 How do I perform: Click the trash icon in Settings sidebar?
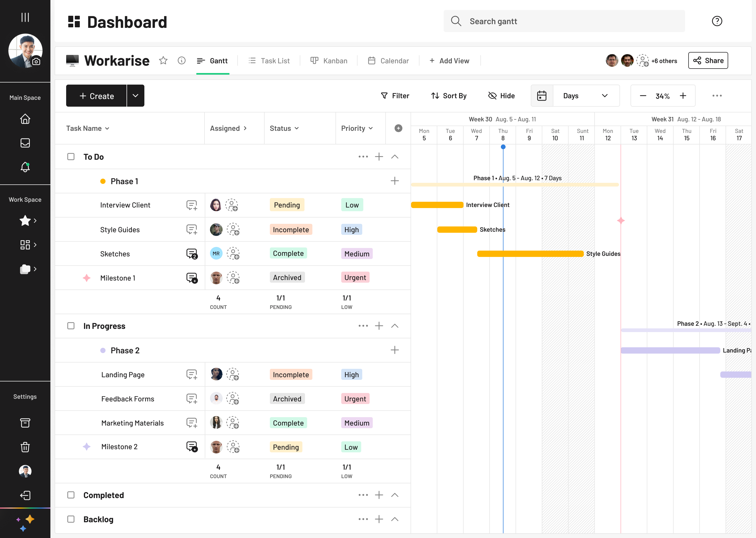(25, 447)
